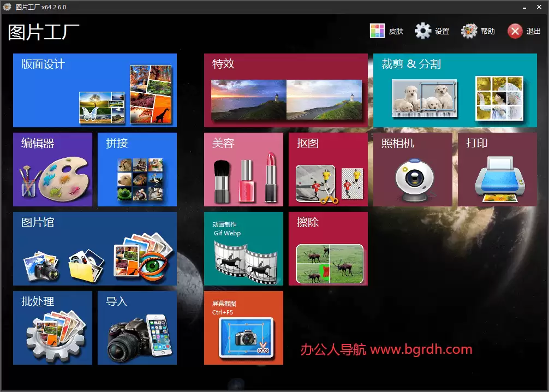Click the puppies crop thumbnail in 裁剪 & 分割
This screenshot has width=549, height=392.
click(425, 98)
